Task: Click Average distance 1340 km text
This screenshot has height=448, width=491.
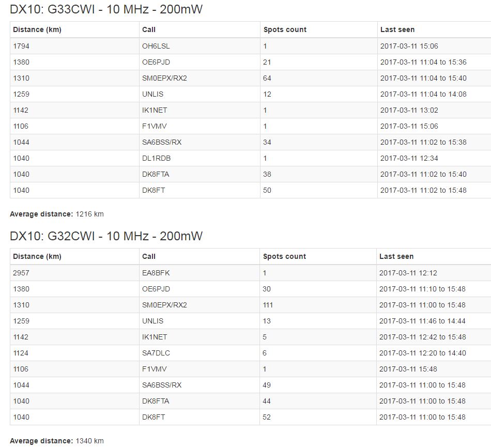Action: click(57, 441)
